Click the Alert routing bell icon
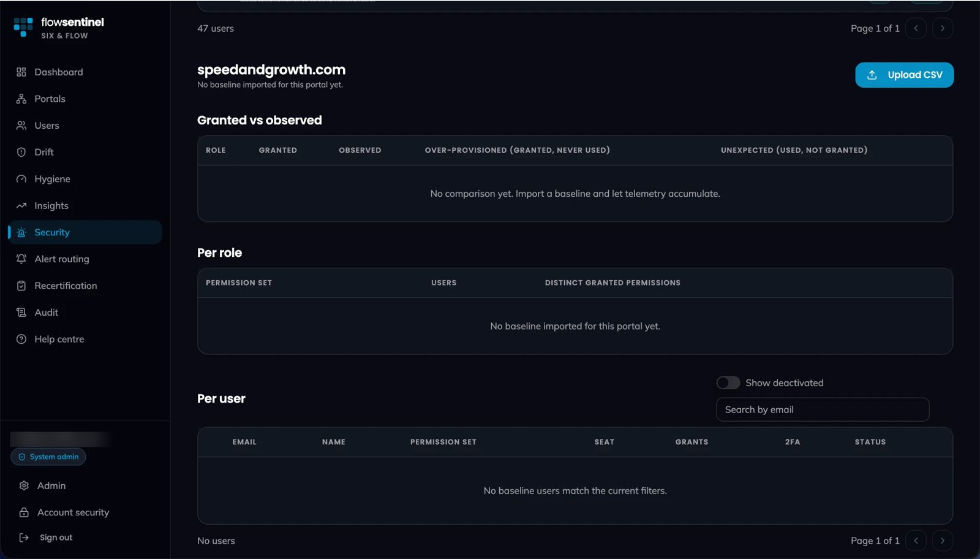This screenshot has width=980, height=559. point(21,259)
